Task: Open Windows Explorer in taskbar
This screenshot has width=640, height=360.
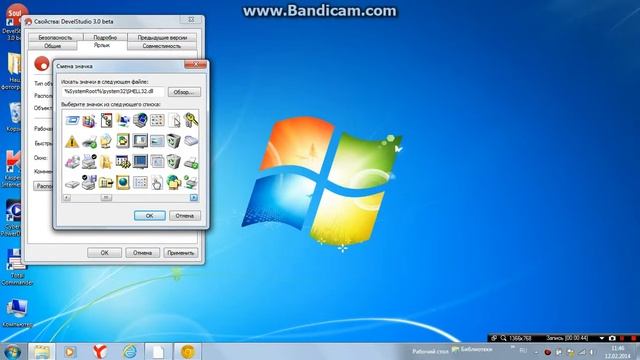Action: (41, 351)
